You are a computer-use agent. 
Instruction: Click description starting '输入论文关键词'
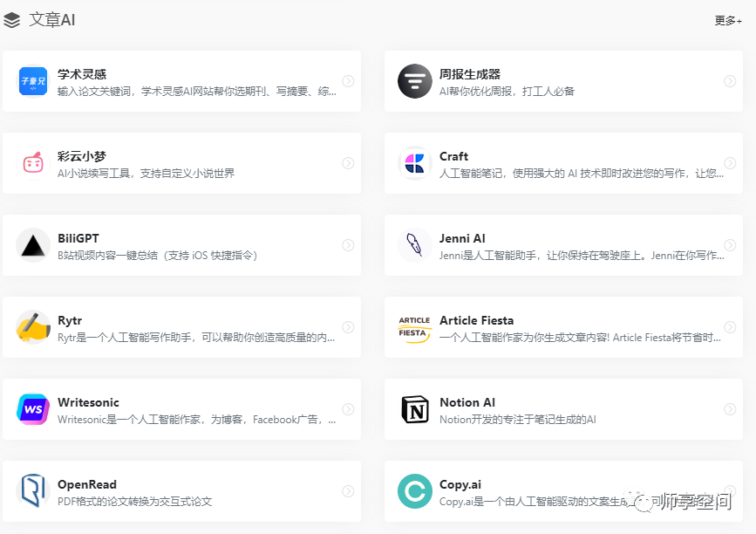(x=197, y=91)
